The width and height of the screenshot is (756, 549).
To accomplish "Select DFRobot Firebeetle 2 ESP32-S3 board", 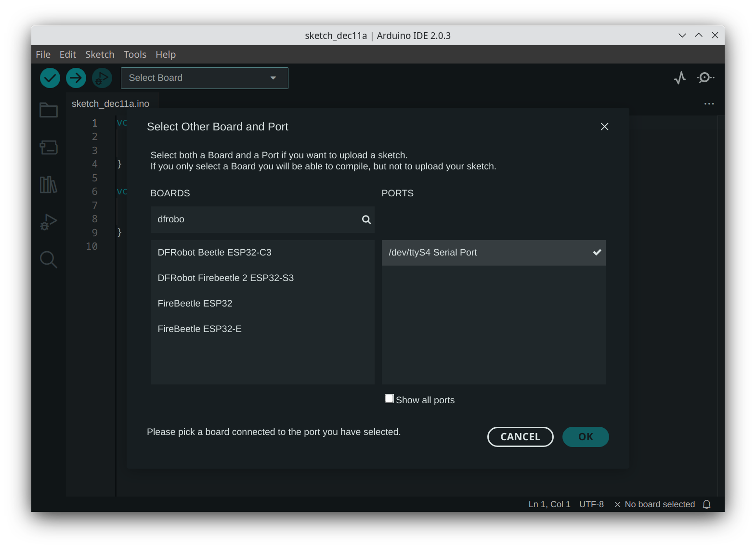I will point(262,278).
